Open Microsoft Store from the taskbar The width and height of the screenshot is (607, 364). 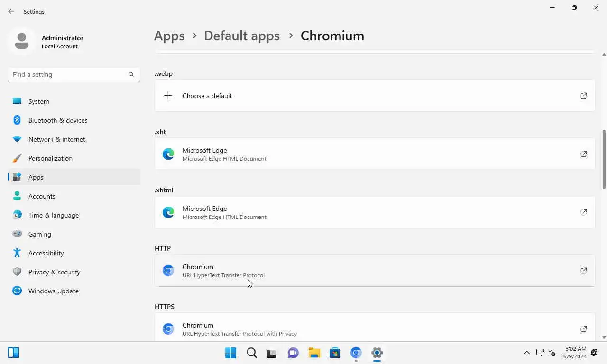(x=335, y=353)
